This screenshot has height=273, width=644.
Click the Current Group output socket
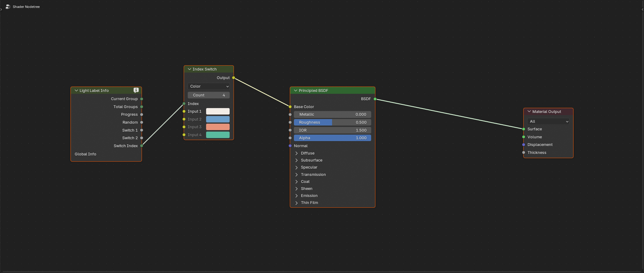(141, 99)
